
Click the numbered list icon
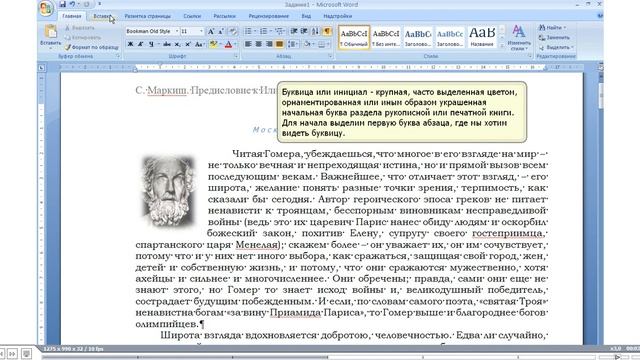click(264, 31)
